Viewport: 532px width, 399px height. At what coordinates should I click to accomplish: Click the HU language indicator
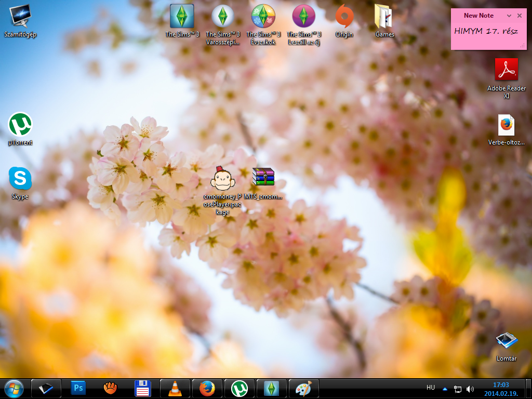431,388
